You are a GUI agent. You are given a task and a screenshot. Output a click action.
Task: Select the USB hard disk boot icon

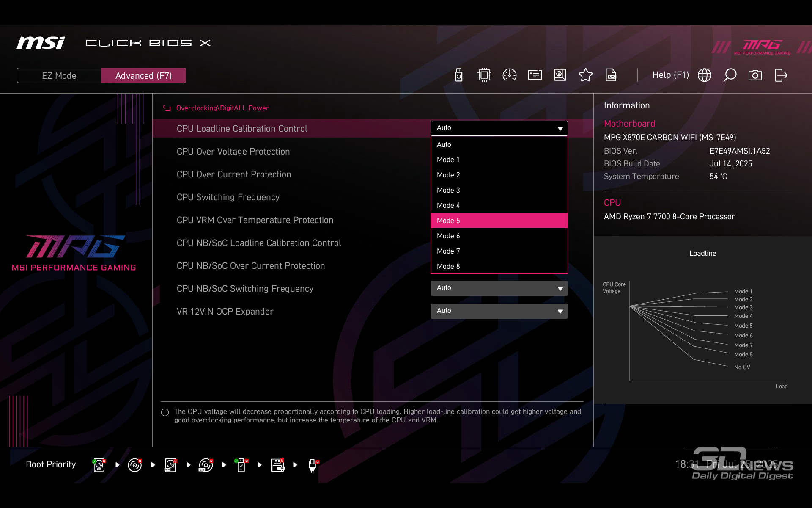click(170, 465)
